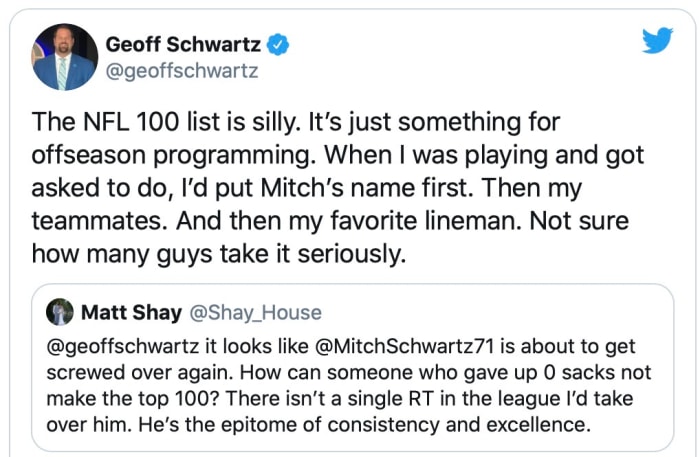Click the Twitter bird logo
The width and height of the screenshot is (700, 457).
coord(657,39)
